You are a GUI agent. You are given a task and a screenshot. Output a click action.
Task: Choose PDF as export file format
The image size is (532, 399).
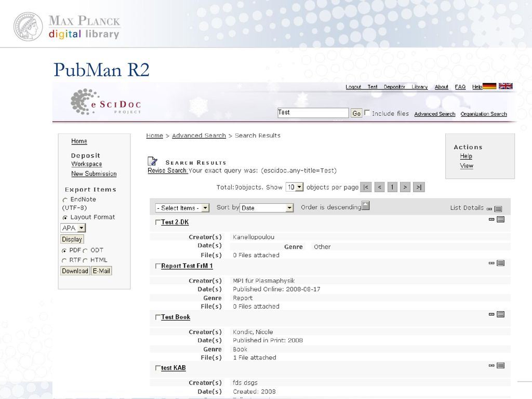pyautogui.click(x=64, y=251)
